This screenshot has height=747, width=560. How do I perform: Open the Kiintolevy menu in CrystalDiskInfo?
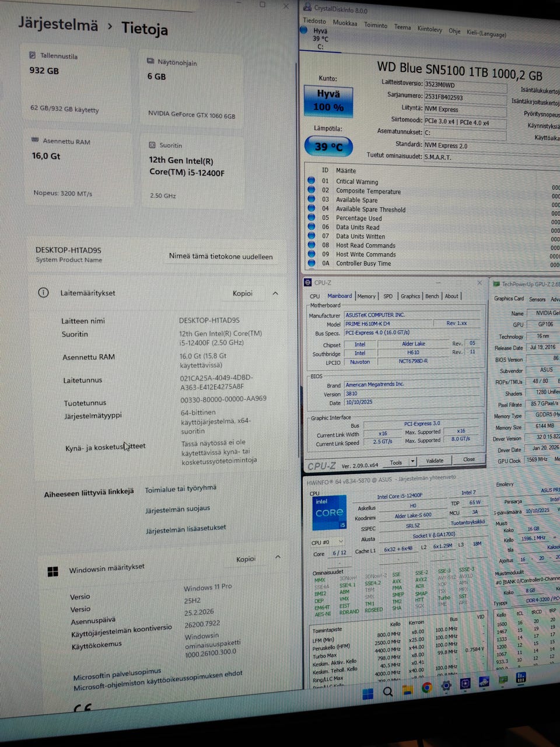click(x=430, y=29)
